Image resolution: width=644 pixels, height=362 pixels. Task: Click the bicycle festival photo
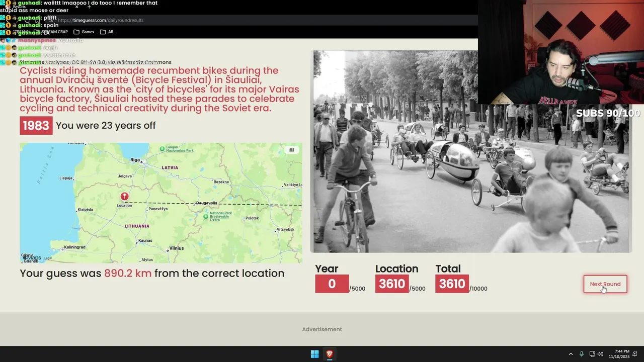(471, 151)
